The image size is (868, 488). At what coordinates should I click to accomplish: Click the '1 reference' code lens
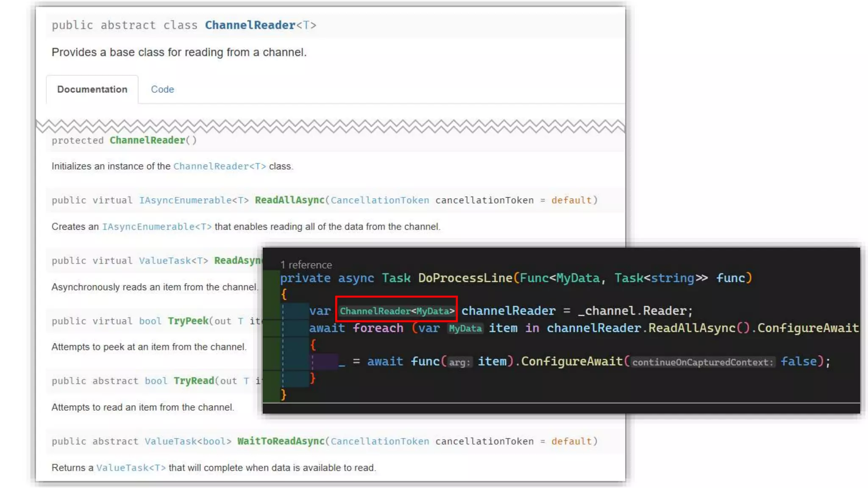click(x=306, y=265)
